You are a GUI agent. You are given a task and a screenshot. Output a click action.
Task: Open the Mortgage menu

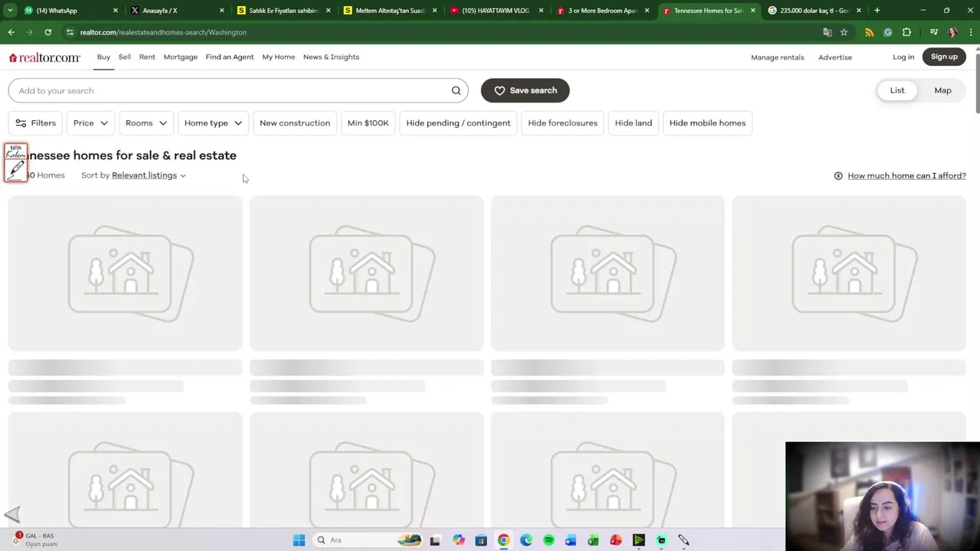click(181, 57)
